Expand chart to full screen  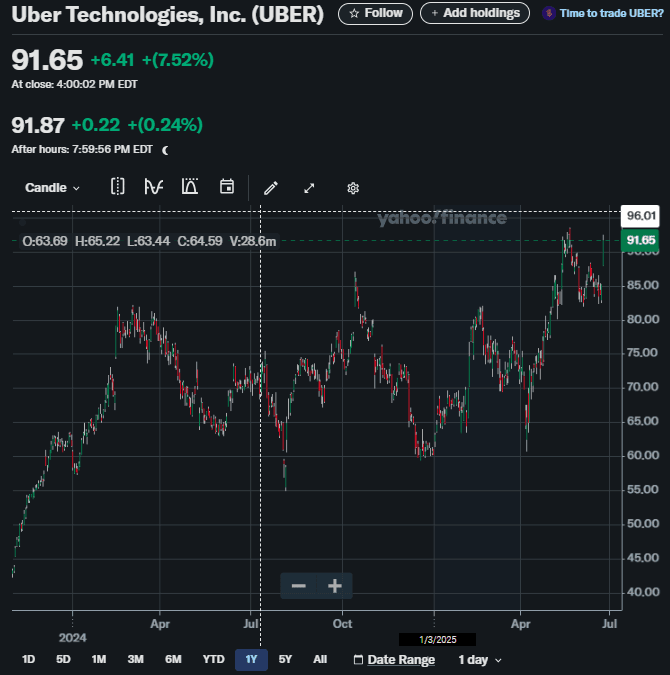(309, 187)
